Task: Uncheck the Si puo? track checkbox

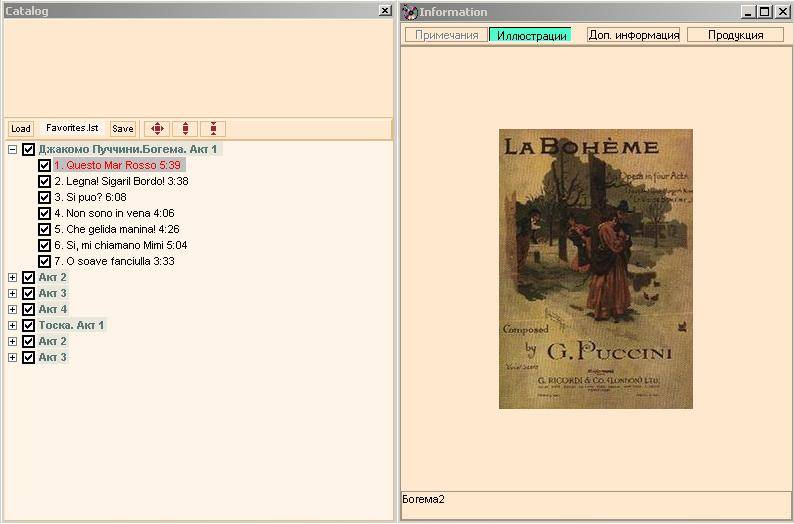Action: pos(45,197)
